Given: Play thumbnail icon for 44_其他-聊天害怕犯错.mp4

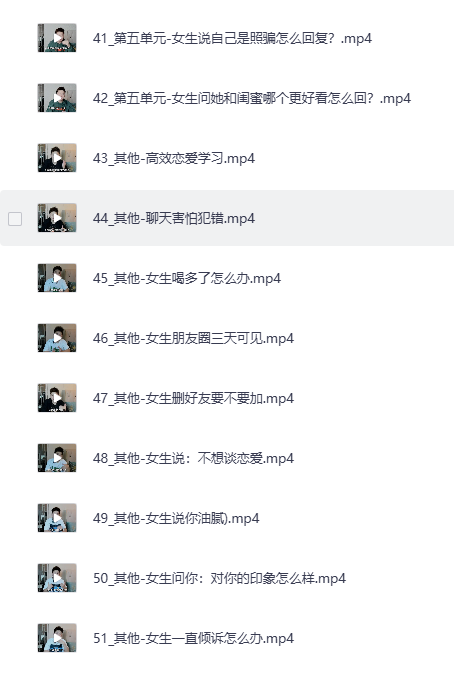Looking at the screenshot, I should point(57,218).
